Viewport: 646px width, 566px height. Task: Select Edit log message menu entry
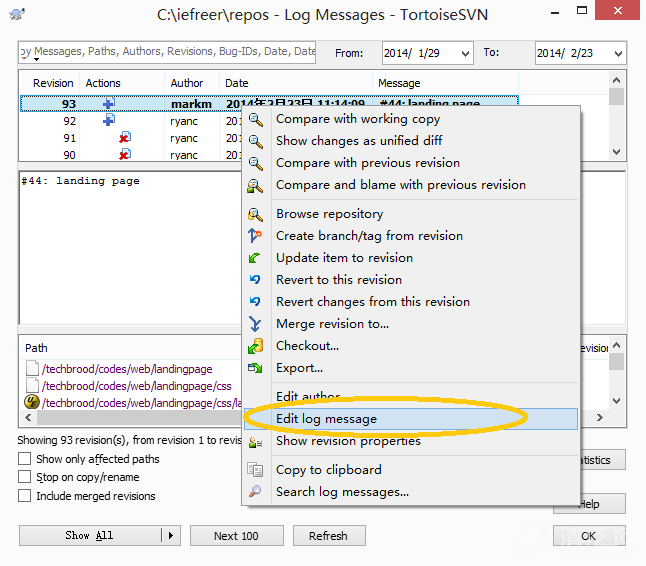pyautogui.click(x=326, y=419)
